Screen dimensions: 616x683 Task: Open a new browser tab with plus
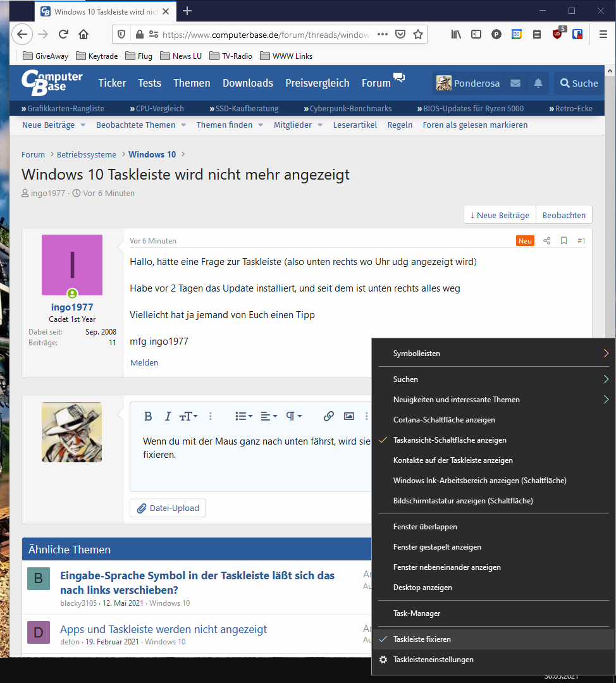click(187, 11)
